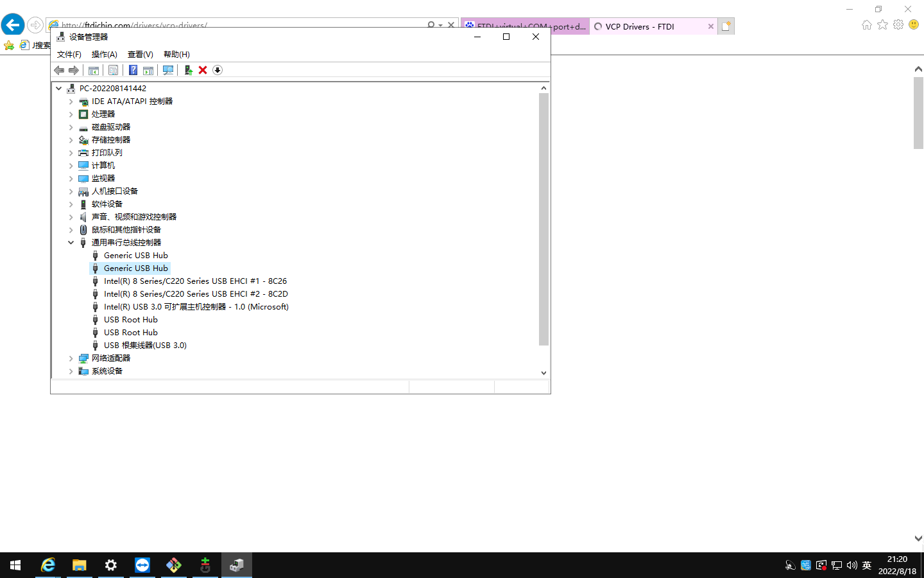Click the browser Favorites star icon

pyautogui.click(x=882, y=24)
